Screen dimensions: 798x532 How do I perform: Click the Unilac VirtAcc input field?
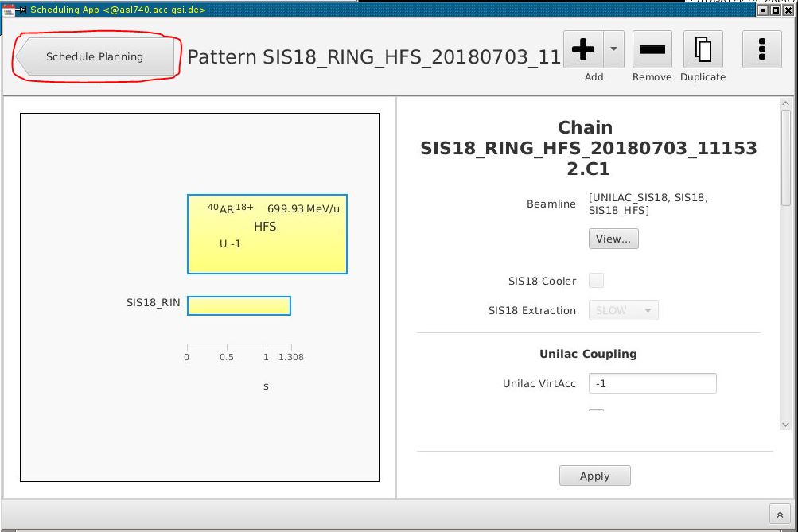coord(652,383)
